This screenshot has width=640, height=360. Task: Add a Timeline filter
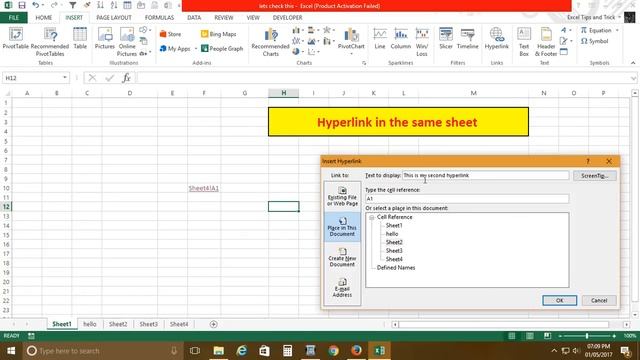(x=467, y=38)
